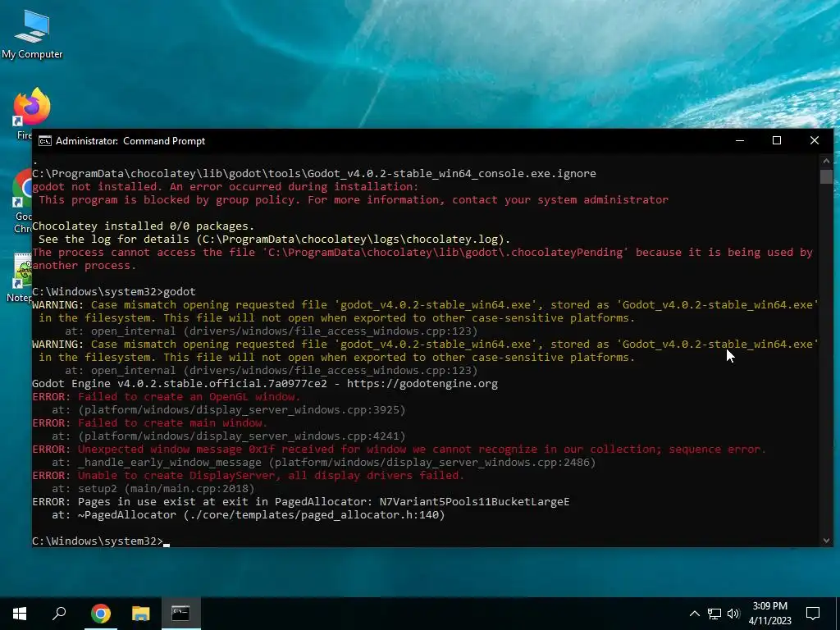Click the Godot_v4.0.2-stable_win64_console.exe.ignore path line
840x630 pixels.
click(314, 174)
